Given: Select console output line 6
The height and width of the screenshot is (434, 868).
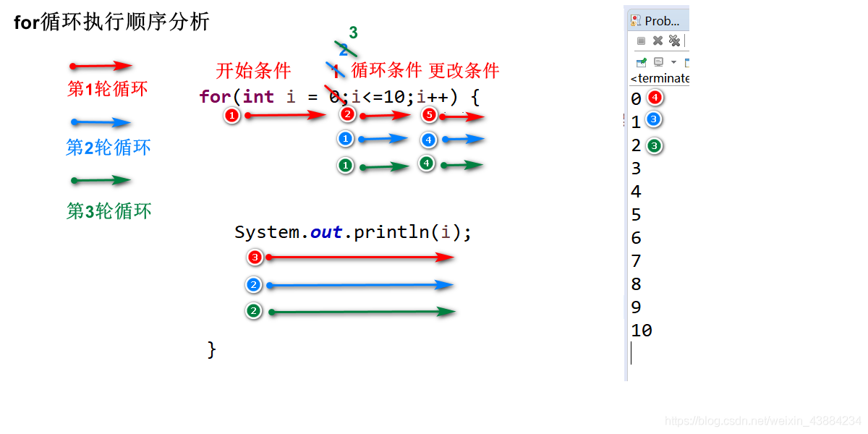Looking at the screenshot, I should click(636, 238).
